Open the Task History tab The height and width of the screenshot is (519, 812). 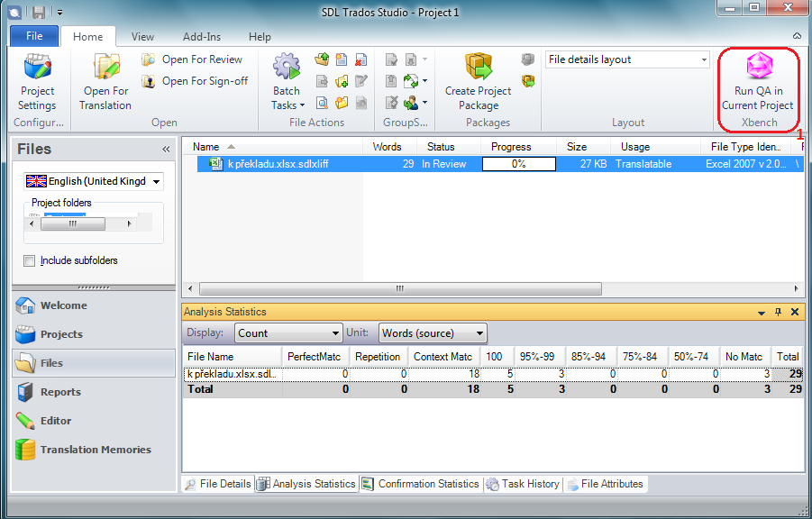(x=523, y=484)
